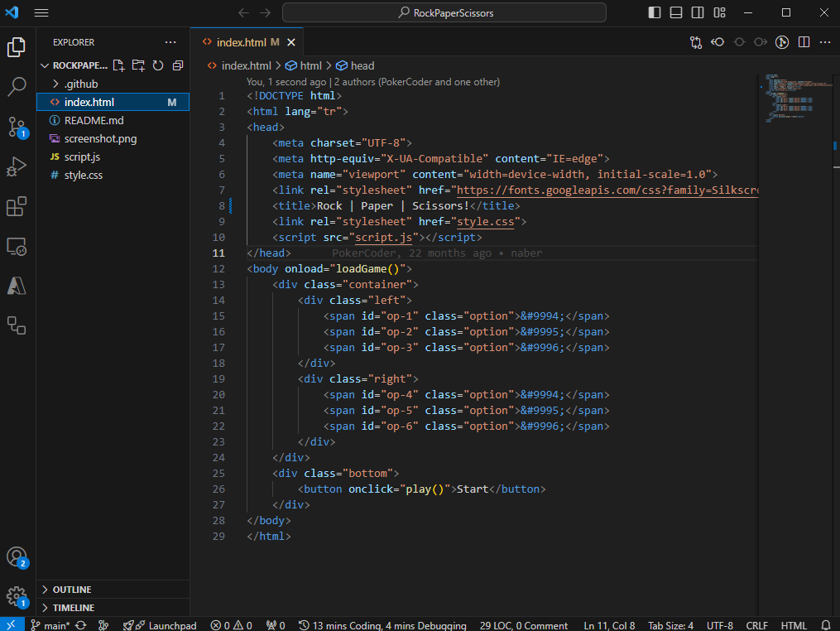Refresh the Explorer file tree
The width and height of the screenshot is (840, 631).
pos(158,65)
